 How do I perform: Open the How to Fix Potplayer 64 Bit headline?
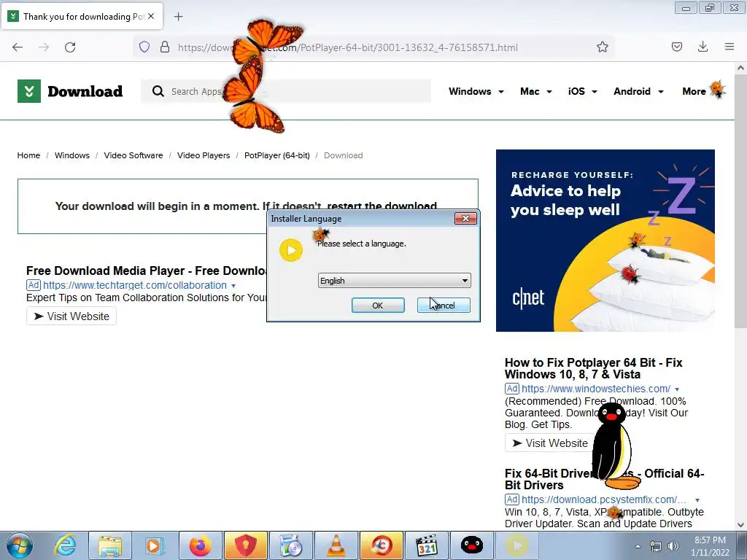pyautogui.click(x=593, y=368)
